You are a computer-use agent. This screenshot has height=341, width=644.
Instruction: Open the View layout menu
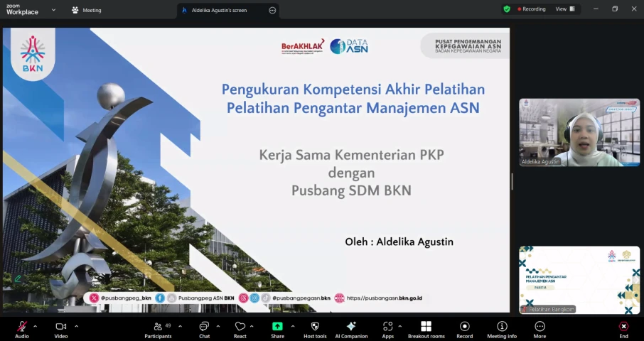pyautogui.click(x=565, y=9)
